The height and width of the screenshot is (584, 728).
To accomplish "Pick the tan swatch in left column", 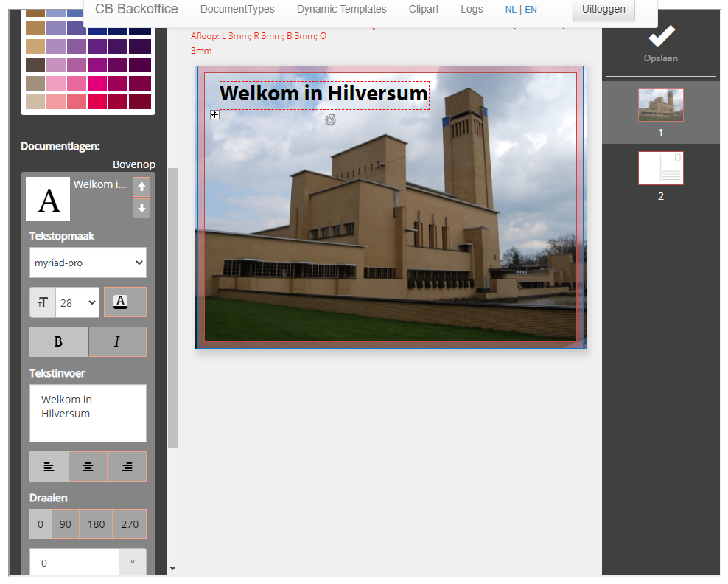I will (x=35, y=46).
